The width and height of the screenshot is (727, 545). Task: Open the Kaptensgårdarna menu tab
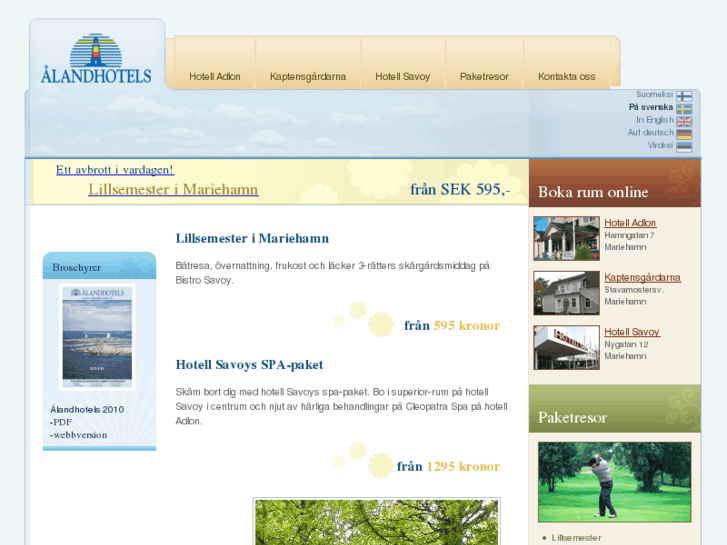pos(308,77)
